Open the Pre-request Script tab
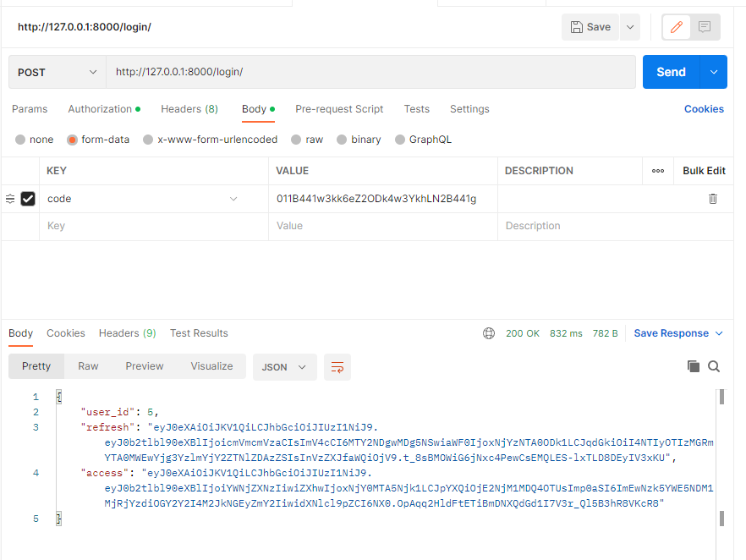Image resolution: width=746 pixels, height=560 pixels. [x=339, y=109]
